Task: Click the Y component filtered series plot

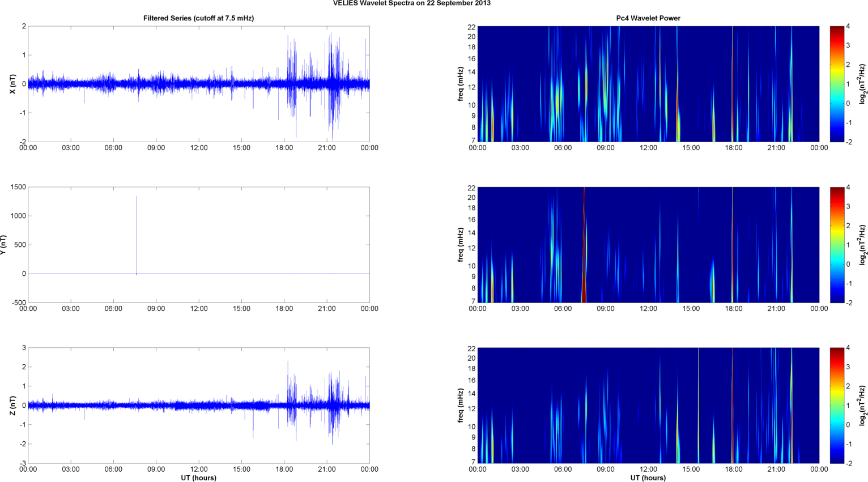Action: point(199,245)
